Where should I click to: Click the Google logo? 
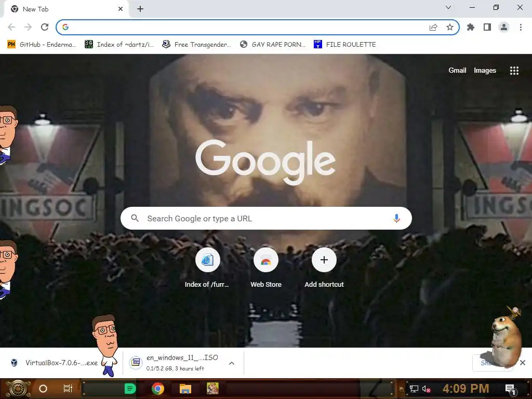point(265,162)
